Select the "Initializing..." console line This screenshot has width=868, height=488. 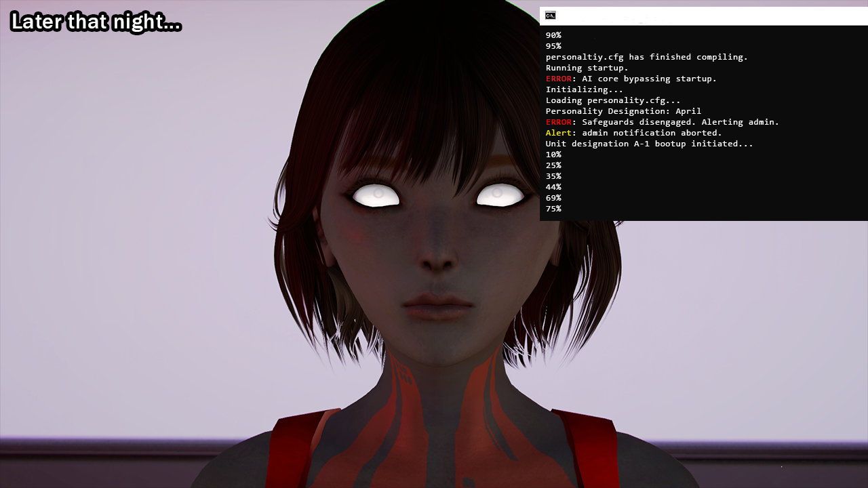(585, 89)
